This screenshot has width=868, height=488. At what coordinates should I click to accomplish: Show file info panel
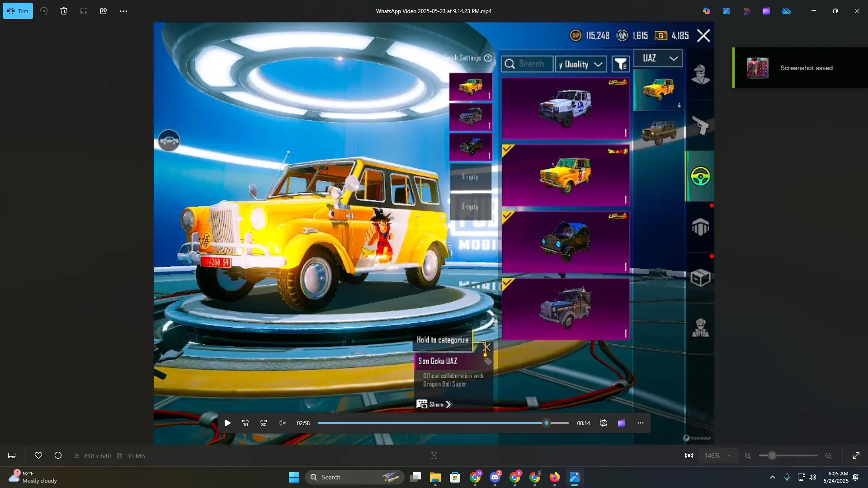coord(58,455)
